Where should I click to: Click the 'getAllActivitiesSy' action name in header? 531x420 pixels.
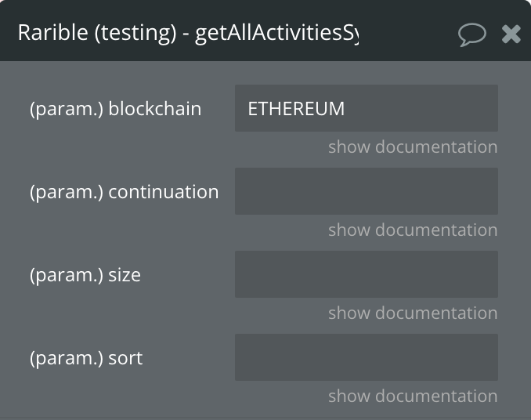coord(276,33)
